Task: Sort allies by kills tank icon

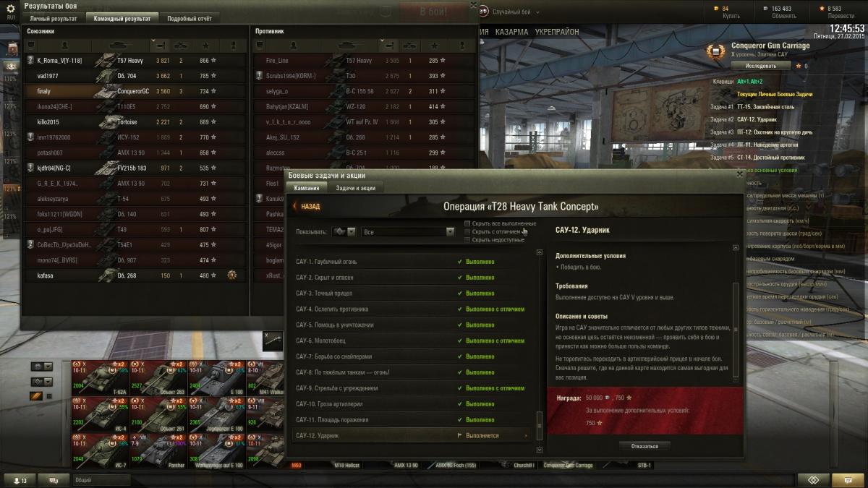Action: coord(182,46)
